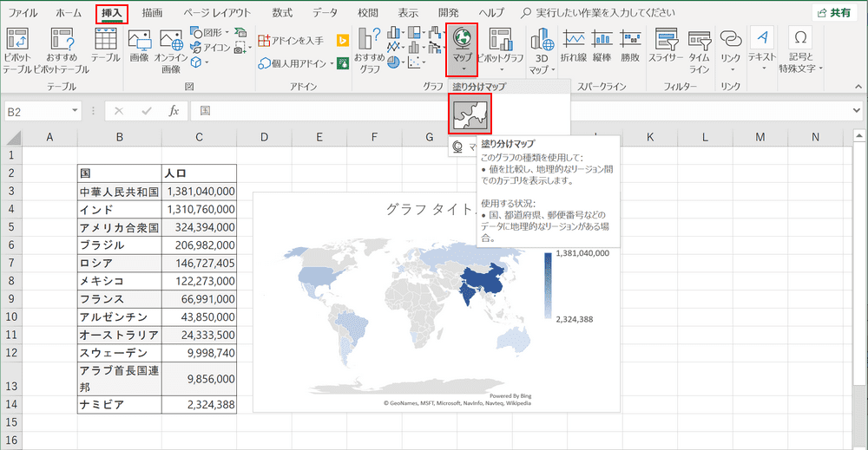Switch to the Formulas (数式) tab
This screenshot has height=450, width=868.
coord(282,13)
